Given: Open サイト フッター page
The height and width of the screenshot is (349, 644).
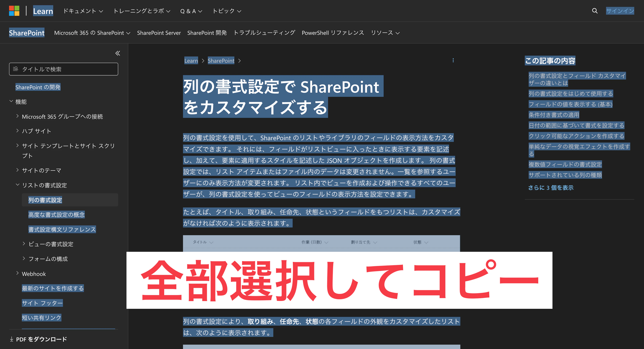Looking at the screenshot, I should (x=42, y=303).
